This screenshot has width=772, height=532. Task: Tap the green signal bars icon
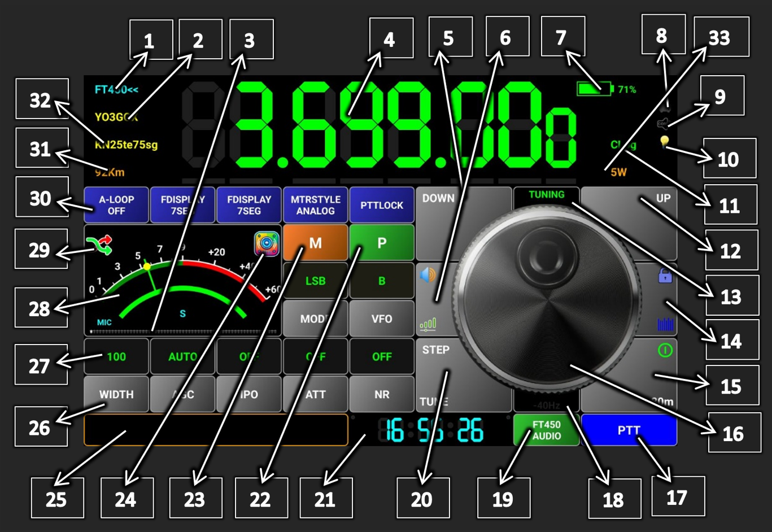[428, 324]
